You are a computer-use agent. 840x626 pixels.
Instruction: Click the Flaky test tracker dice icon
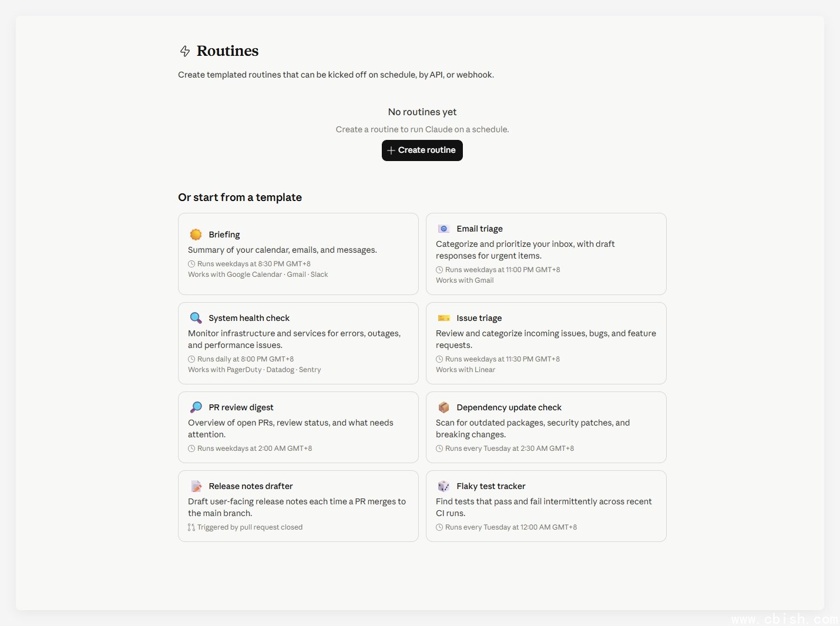[443, 486]
